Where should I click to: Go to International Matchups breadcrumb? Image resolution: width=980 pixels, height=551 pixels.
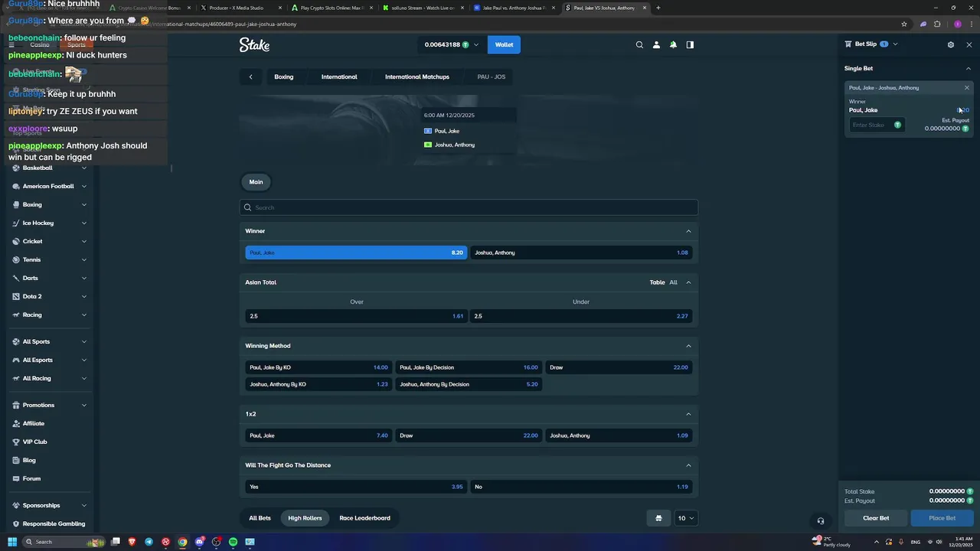click(x=416, y=77)
